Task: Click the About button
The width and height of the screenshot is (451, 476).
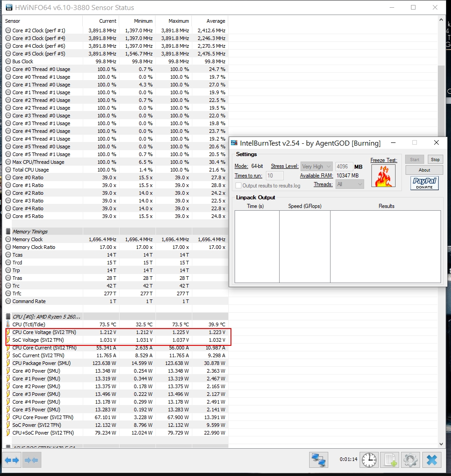Action: [424, 170]
